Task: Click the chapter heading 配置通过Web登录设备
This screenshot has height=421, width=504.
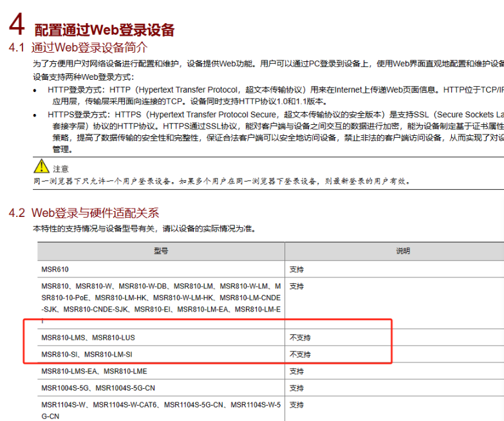Action: pyautogui.click(x=104, y=30)
